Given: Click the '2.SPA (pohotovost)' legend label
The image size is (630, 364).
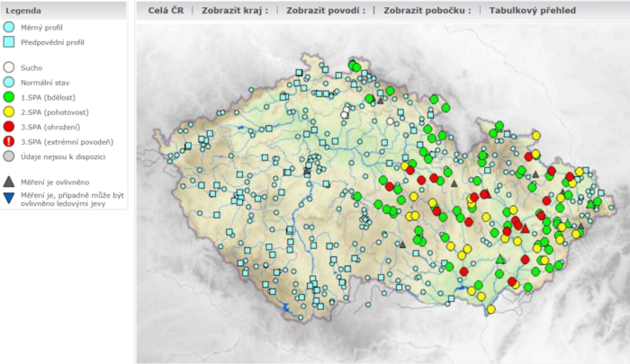Looking at the screenshot, I should 55,112.
